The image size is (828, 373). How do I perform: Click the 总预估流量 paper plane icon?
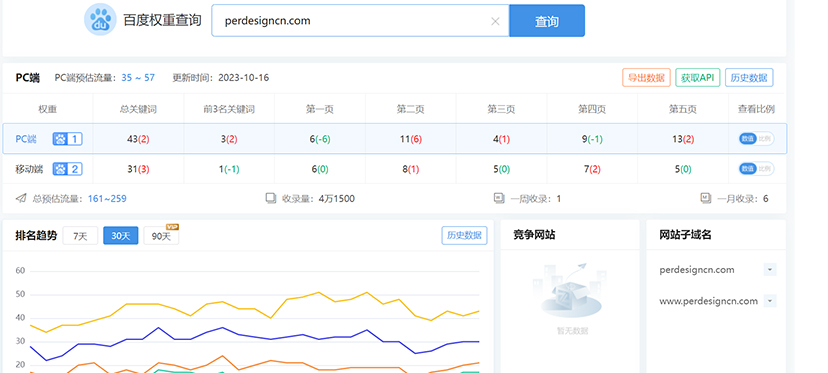click(x=21, y=199)
